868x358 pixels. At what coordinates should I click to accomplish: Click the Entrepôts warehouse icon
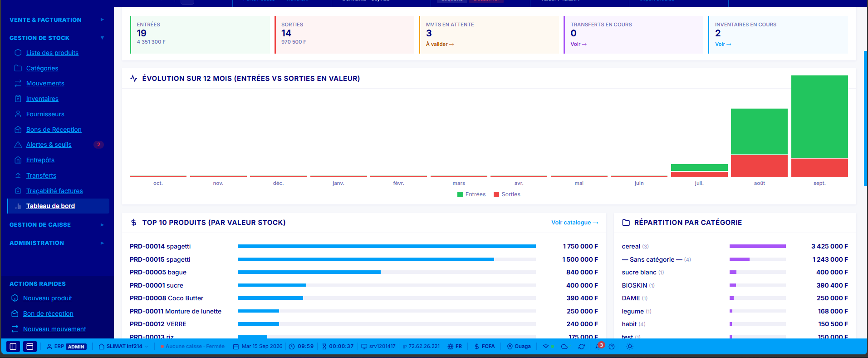point(18,160)
